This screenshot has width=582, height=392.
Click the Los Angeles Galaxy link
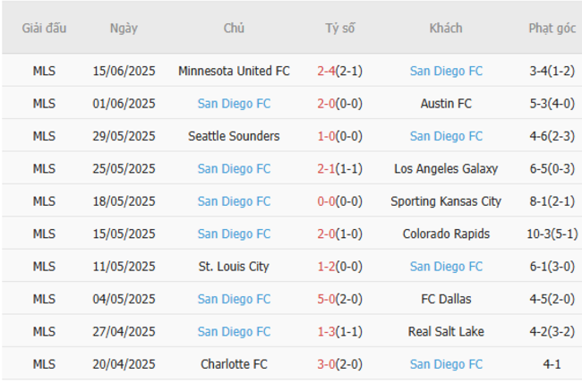coord(446,168)
